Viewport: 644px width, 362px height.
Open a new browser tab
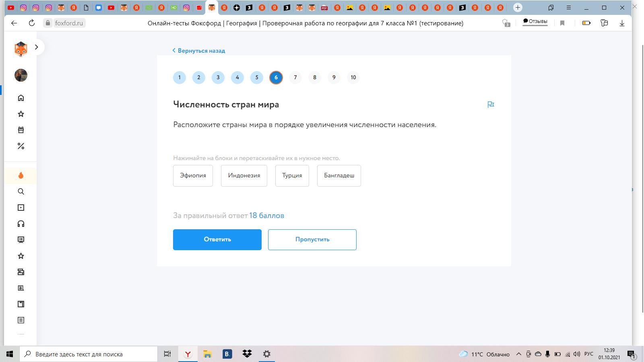pos(518,8)
